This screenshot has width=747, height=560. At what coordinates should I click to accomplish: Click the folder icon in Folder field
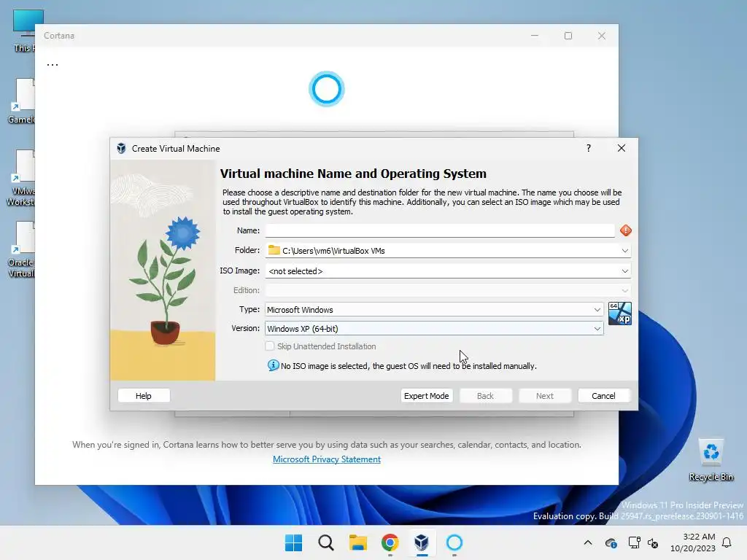(274, 250)
